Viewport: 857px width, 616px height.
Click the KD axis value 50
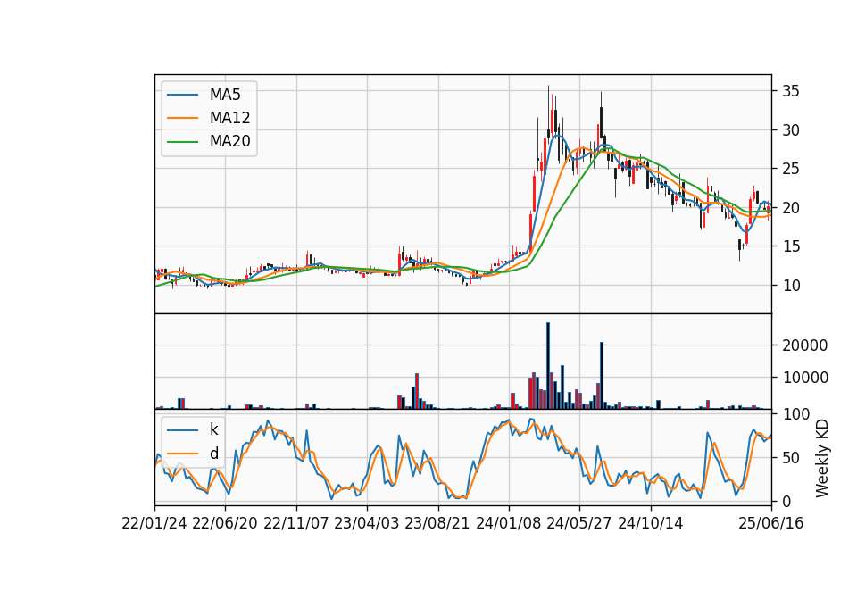790,457
